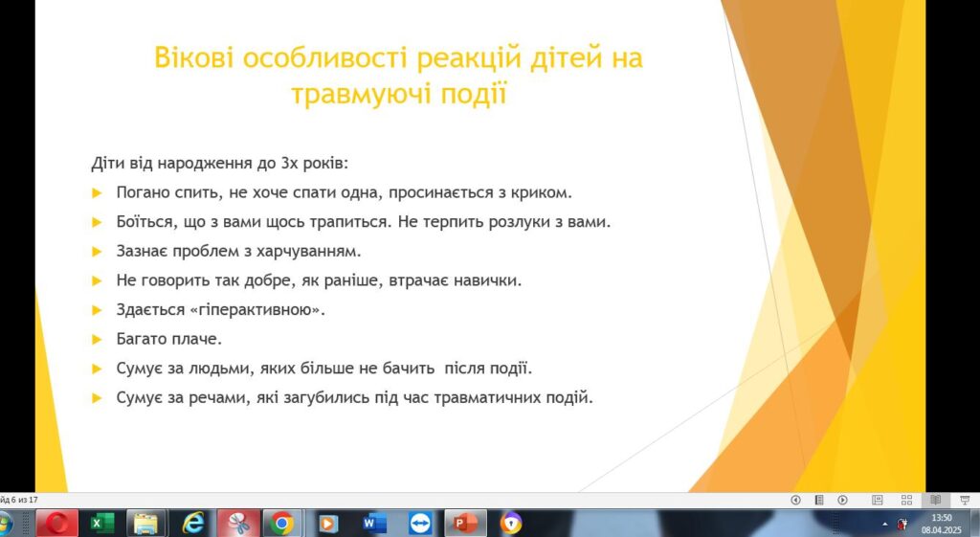Click the bullet 'Сумує за речами, які загубились'

(354, 397)
